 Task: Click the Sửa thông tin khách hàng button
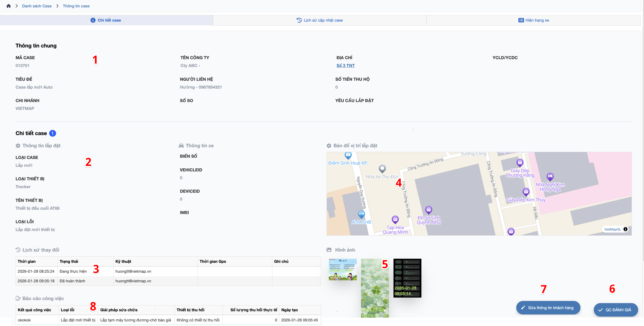(548, 307)
